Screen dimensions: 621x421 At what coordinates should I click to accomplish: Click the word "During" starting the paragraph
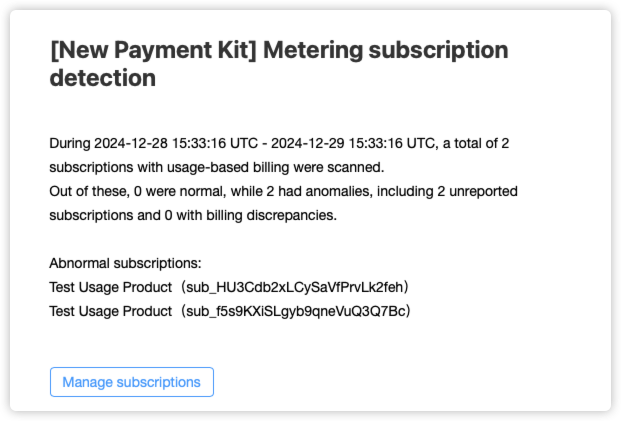[70, 143]
